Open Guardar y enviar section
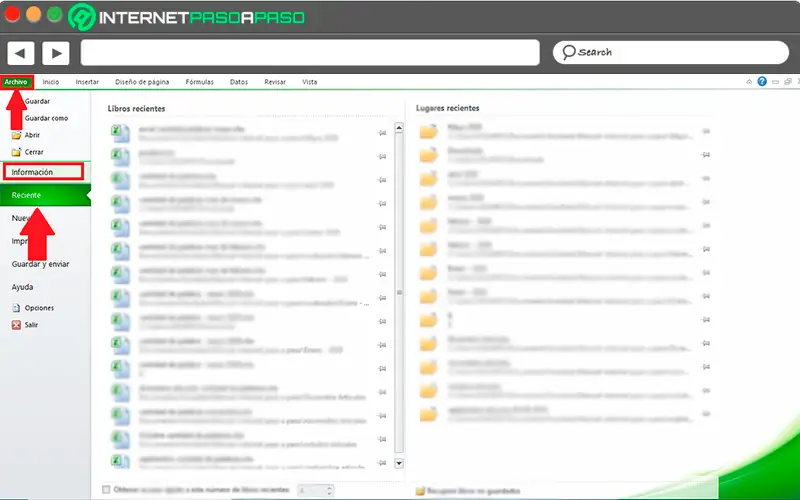 pos(40,264)
